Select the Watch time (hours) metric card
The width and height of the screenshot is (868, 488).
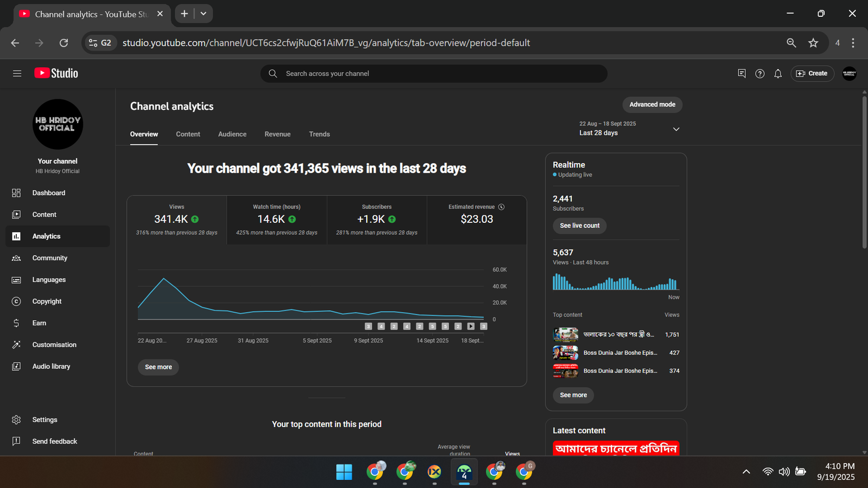point(277,220)
